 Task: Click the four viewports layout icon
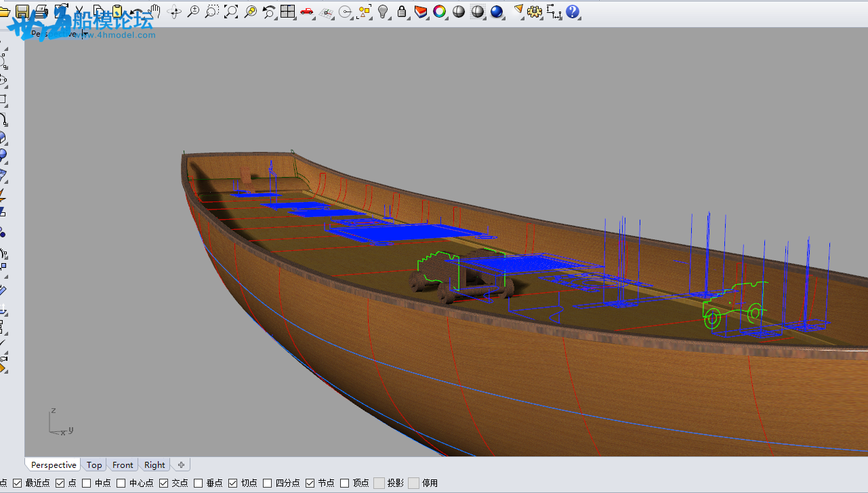[288, 12]
